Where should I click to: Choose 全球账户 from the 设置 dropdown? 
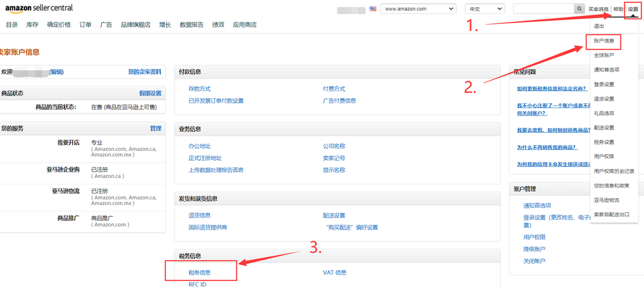(604, 55)
